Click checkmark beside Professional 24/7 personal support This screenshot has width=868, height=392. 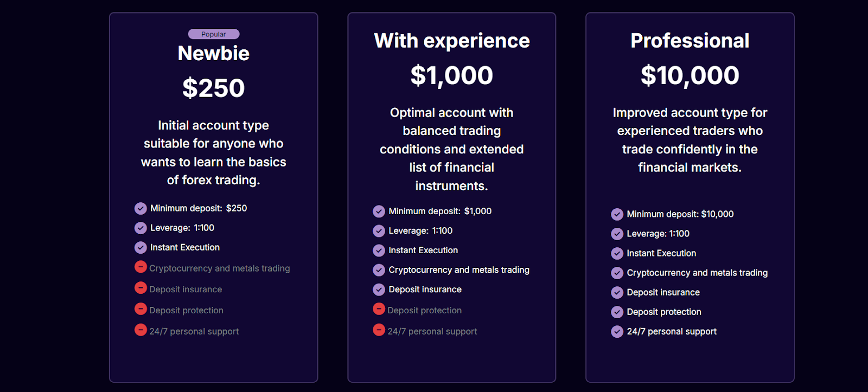617,331
